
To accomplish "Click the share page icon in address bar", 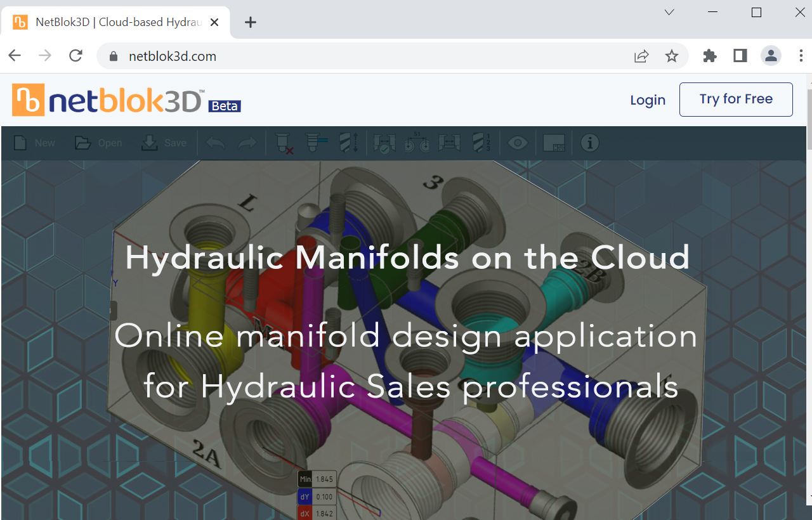I will tap(641, 56).
